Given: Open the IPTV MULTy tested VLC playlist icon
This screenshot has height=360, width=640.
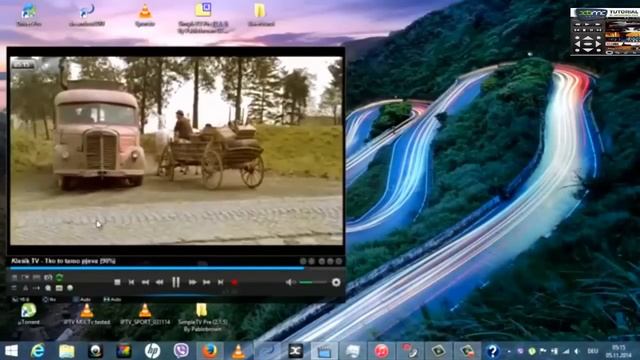Looking at the screenshot, I should pos(87,314).
